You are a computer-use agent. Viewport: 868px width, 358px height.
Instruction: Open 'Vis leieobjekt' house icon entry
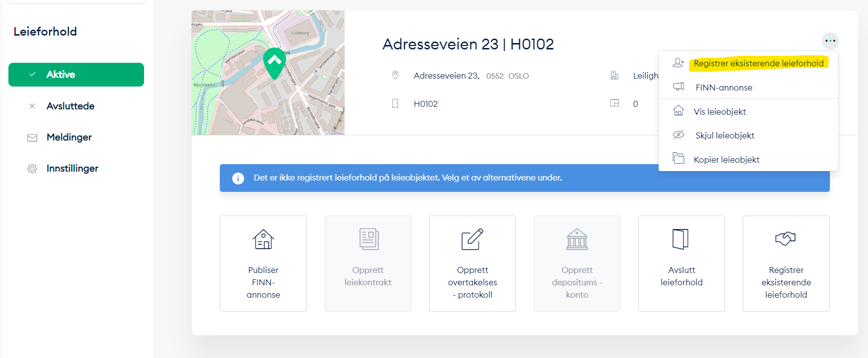tap(678, 111)
